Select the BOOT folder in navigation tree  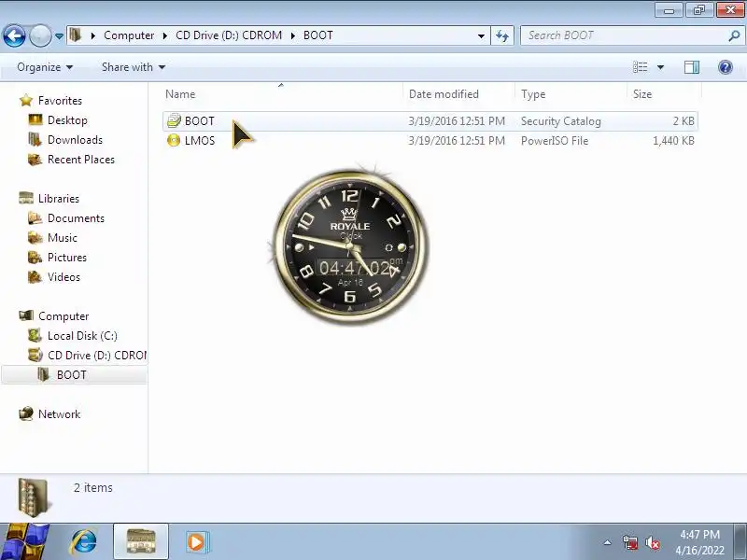pos(72,375)
